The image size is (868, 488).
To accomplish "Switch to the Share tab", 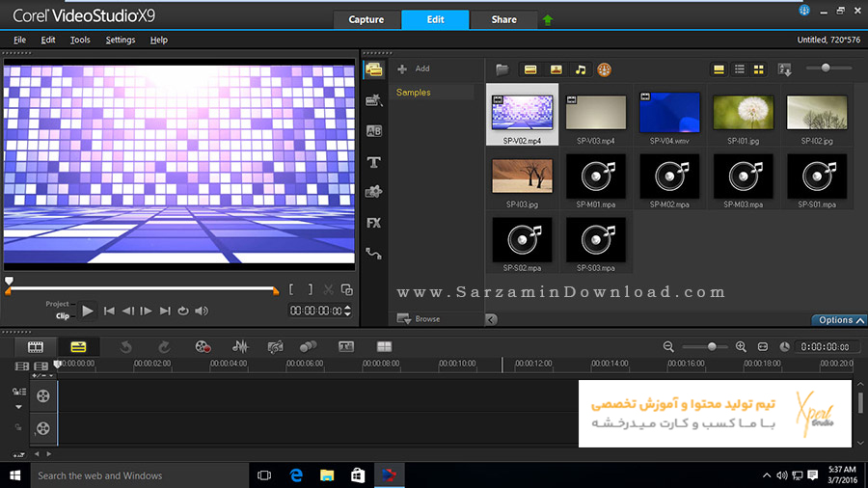I will (503, 19).
